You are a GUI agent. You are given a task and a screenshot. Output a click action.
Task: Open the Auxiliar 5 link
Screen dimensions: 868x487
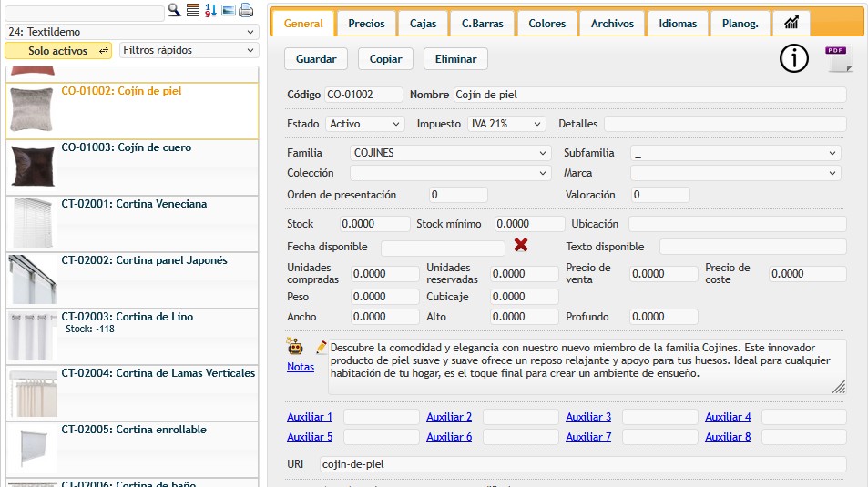pyautogui.click(x=310, y=437)
